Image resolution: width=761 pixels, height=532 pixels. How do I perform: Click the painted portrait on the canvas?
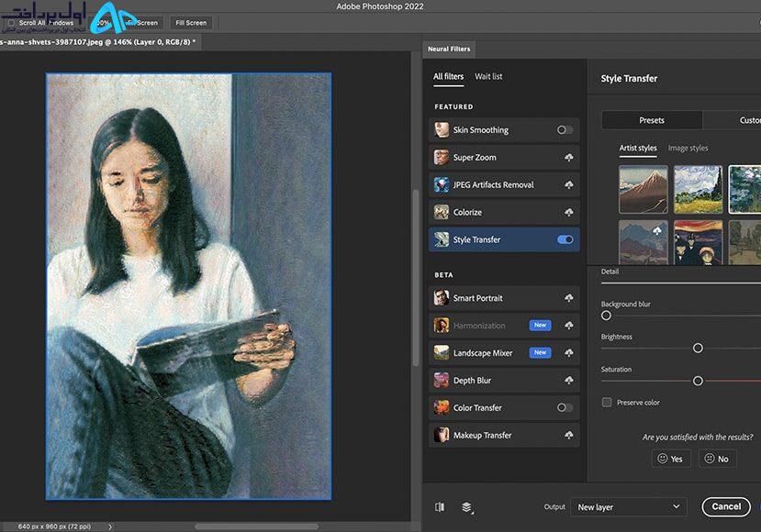point(189,286)
